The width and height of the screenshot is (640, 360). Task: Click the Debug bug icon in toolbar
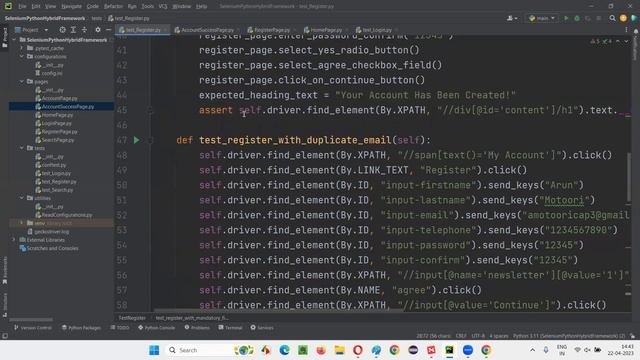577,18
